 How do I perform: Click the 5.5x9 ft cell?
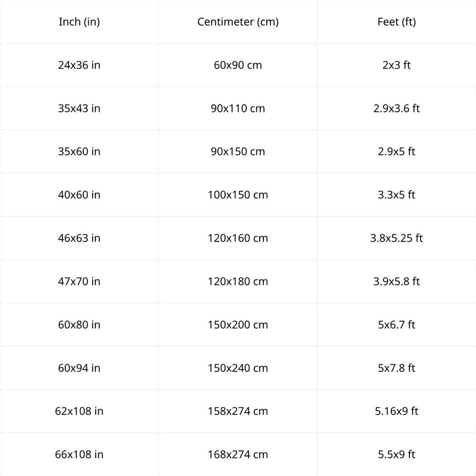(x=397, y=454)
